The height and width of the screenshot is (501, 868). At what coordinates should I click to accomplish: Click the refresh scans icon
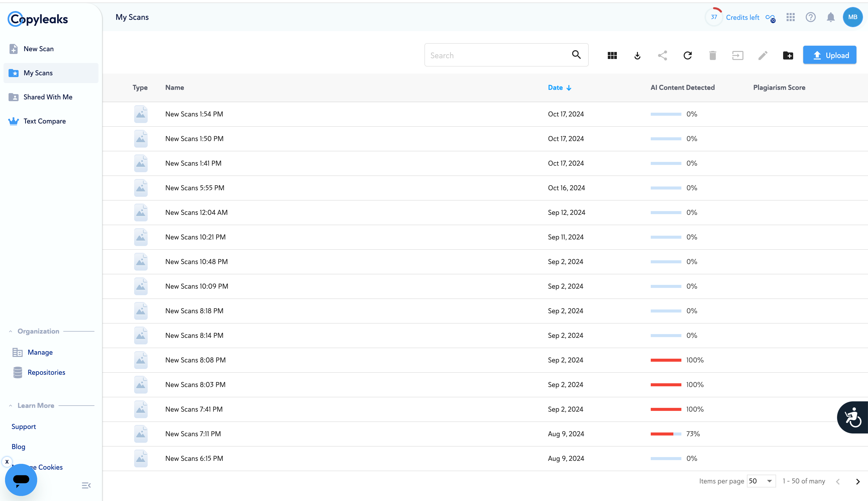pyautogui.click(x=688, y=55)
